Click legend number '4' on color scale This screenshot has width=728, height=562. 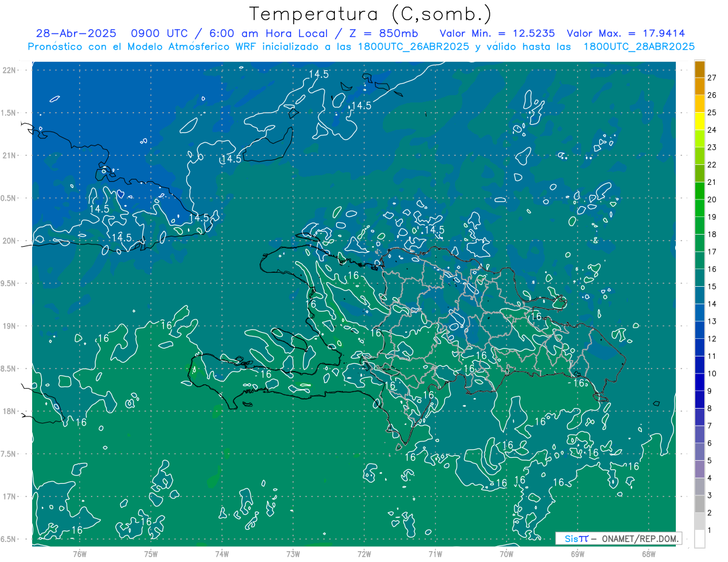pyautogui.click(x=710, y=478)
